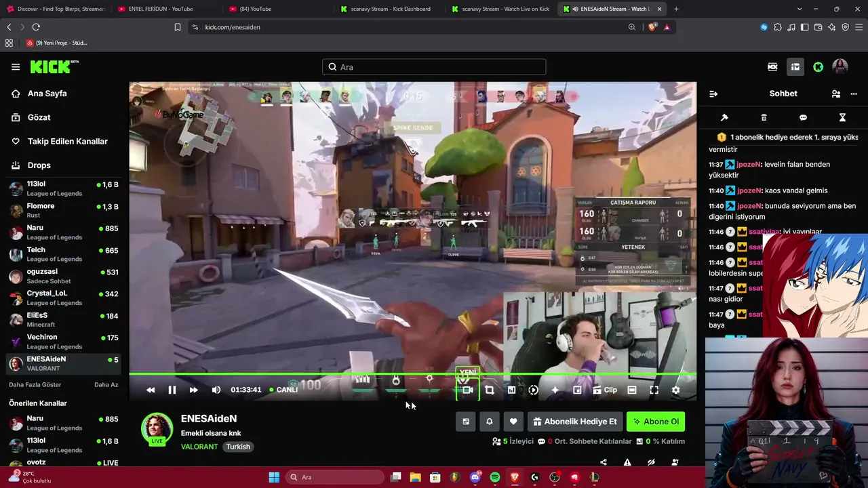Rewind the stream video
Screen dimensions: 868x488
pyautogui.click(x=151, y=390)
